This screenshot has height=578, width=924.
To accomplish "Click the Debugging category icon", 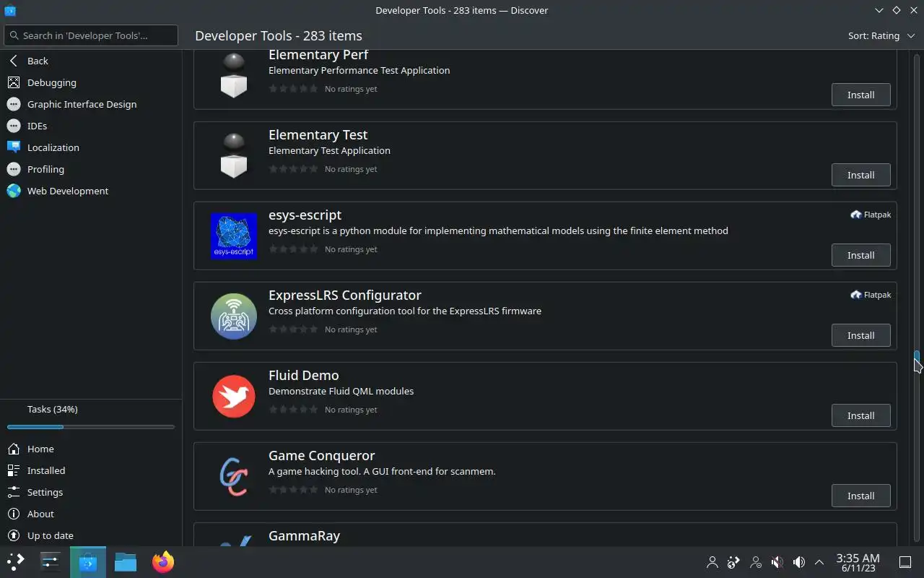I will coord(14,82).
